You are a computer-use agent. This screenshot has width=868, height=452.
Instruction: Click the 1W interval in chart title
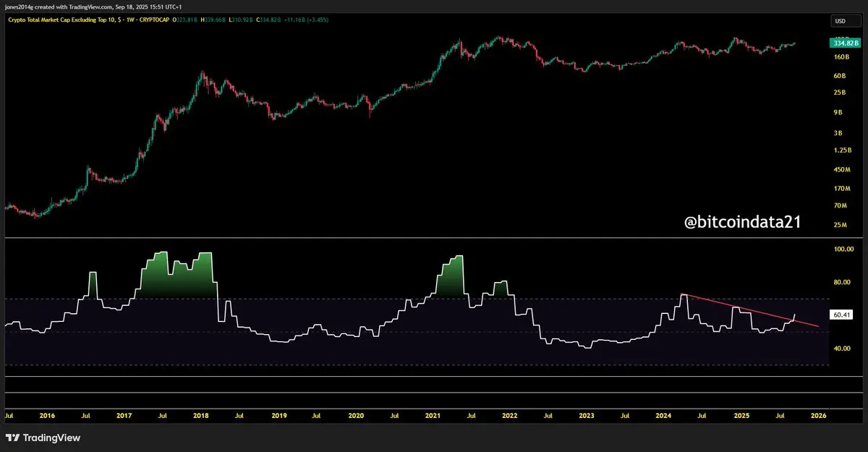point(132,19)
